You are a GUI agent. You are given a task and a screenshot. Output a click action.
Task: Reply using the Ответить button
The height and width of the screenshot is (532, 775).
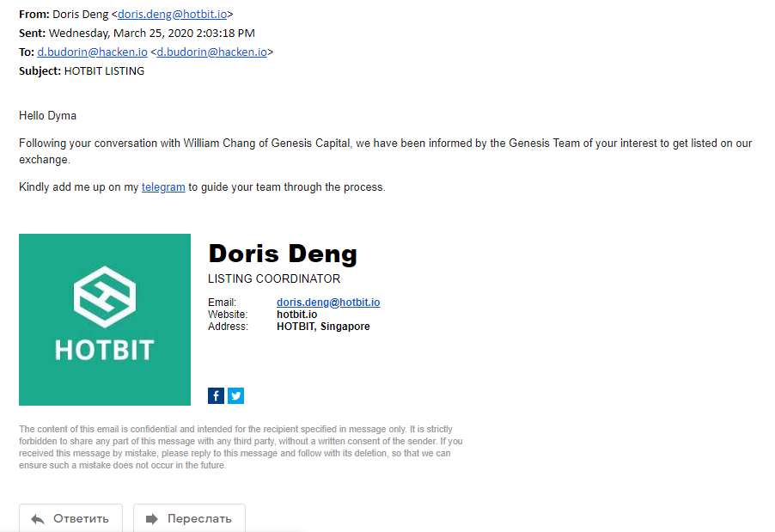[70, 517]
